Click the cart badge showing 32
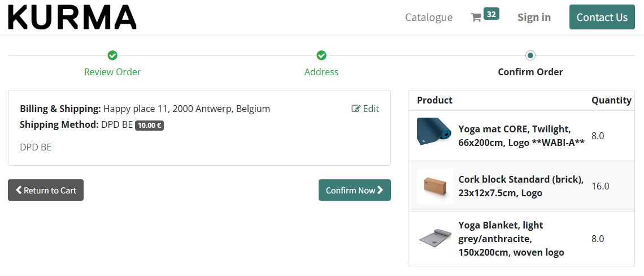This screenshot has width=644, height=276. coord(491,14)
